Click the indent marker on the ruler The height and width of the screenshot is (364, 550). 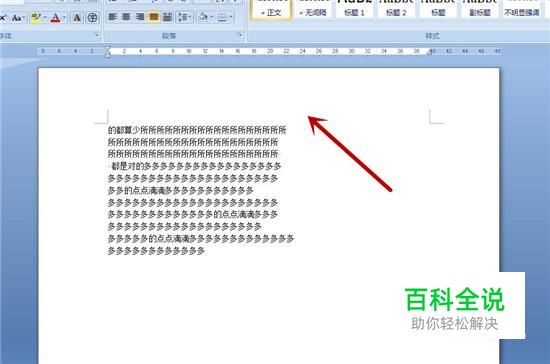pyautogui.click(x=108, y=52)
